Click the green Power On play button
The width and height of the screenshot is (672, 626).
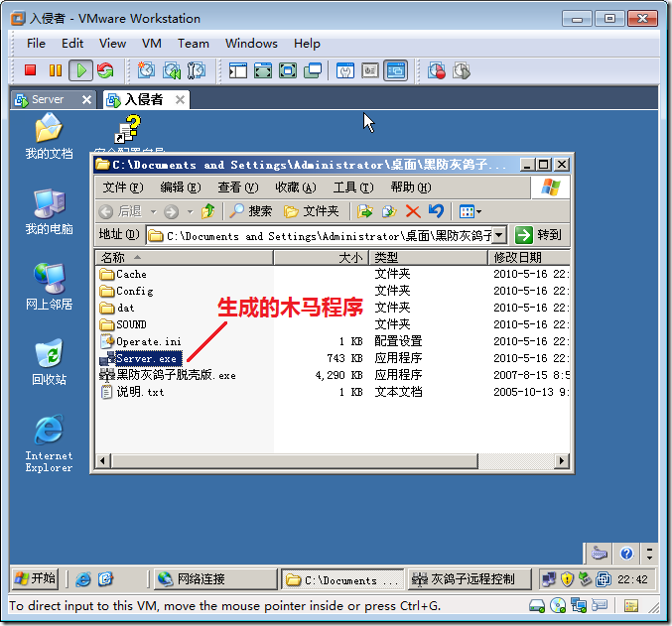point(81,70)
